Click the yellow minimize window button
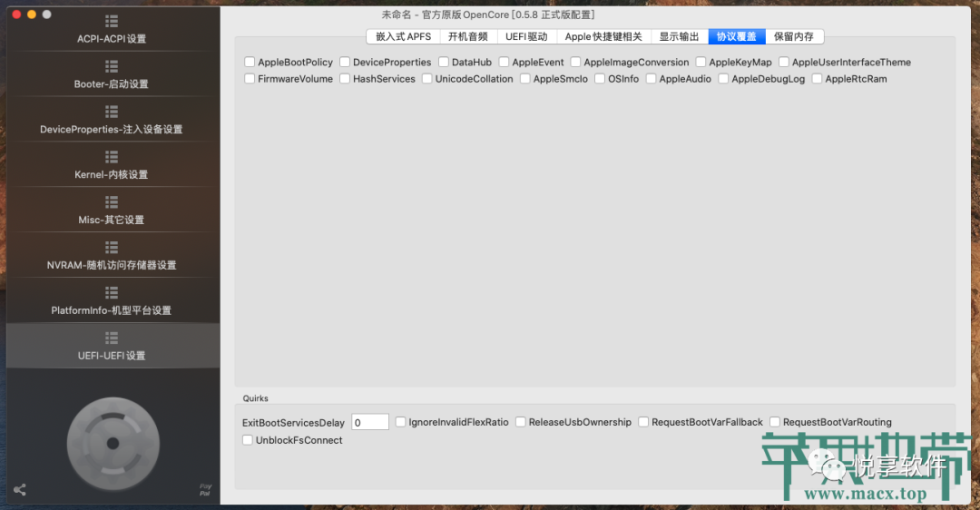The width and height of the screenshot is (980, 510). [x=31, y=15]
